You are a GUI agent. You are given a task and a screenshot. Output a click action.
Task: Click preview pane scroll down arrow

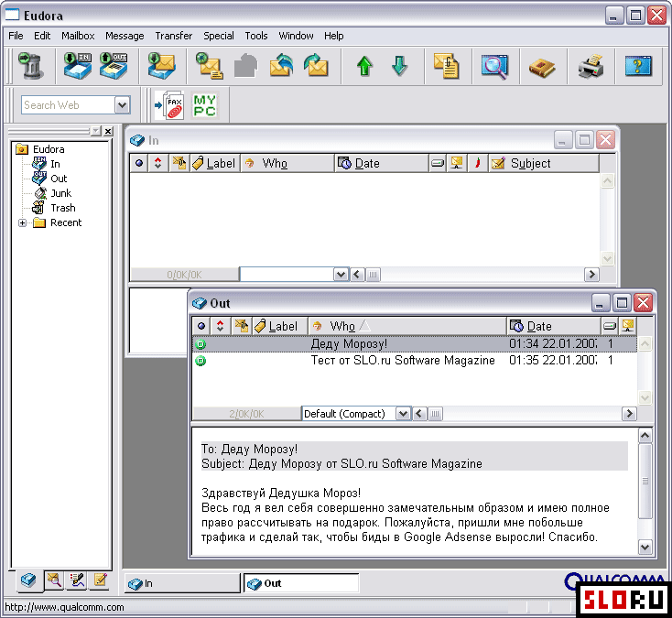[x=645, y=547]
